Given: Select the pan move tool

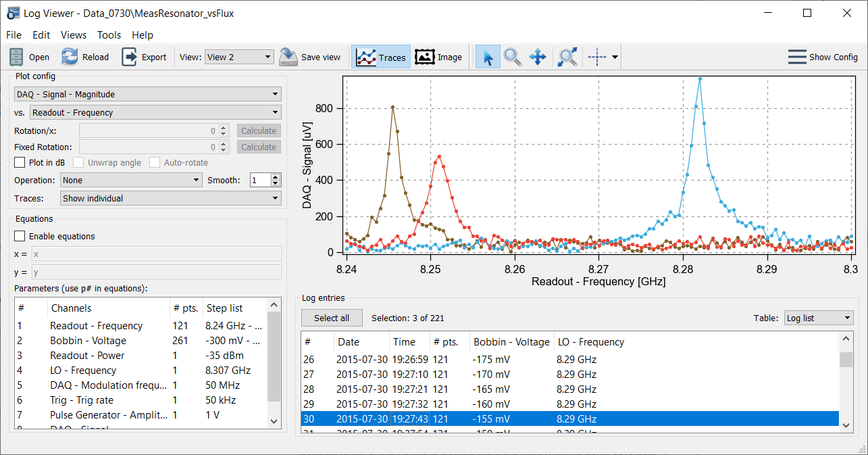Looking at the screenshot, I should point(538,57).
